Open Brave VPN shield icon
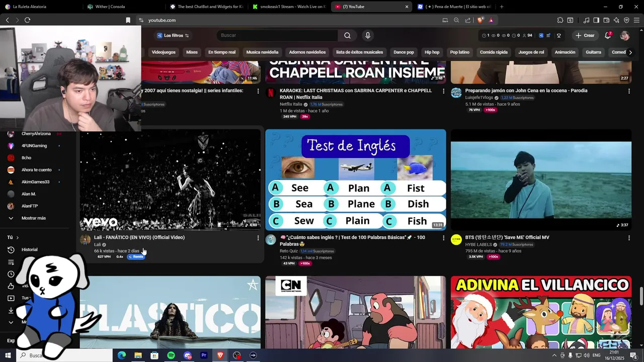The width and height of the screenshot is (644, 362). (x=626, y=20)
